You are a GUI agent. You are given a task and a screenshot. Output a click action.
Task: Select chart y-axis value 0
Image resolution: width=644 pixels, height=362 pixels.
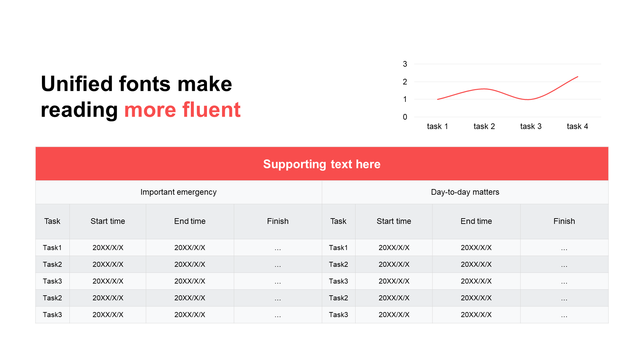coord(405,117)
